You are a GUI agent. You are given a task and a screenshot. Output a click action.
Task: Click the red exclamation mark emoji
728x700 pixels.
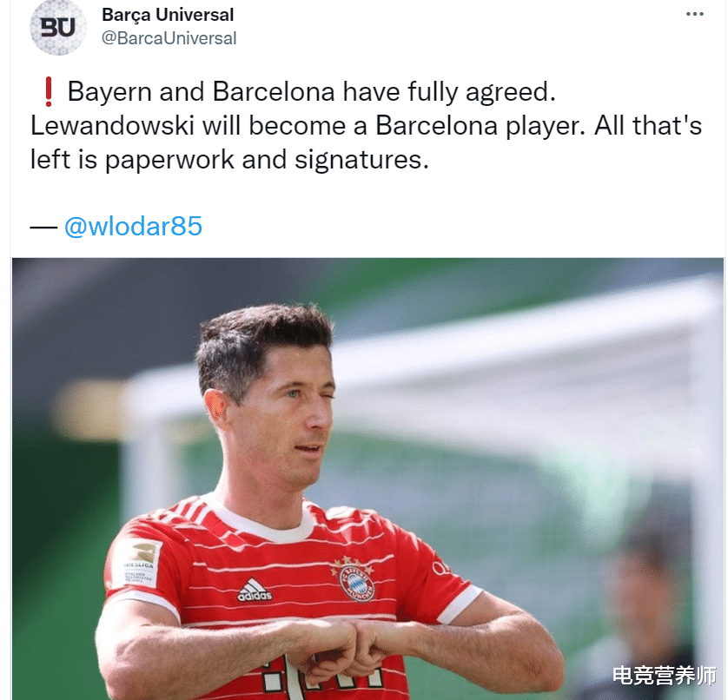[49, 92]
